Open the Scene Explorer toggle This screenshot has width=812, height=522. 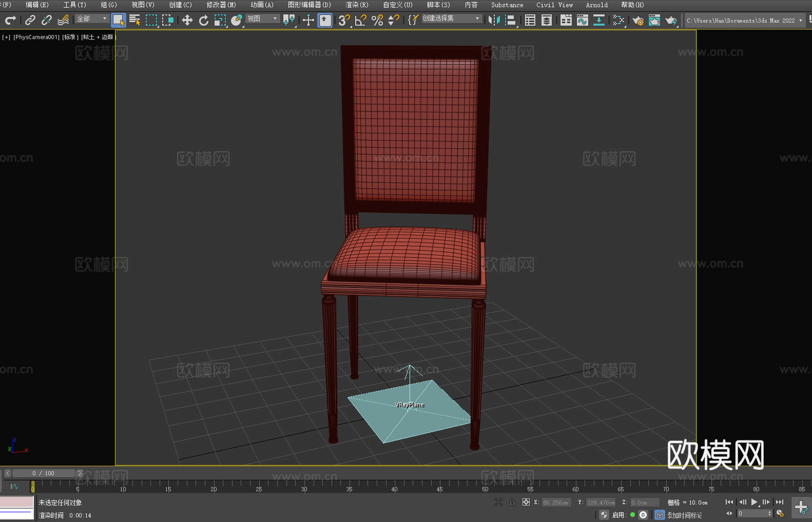click(530, 20)
